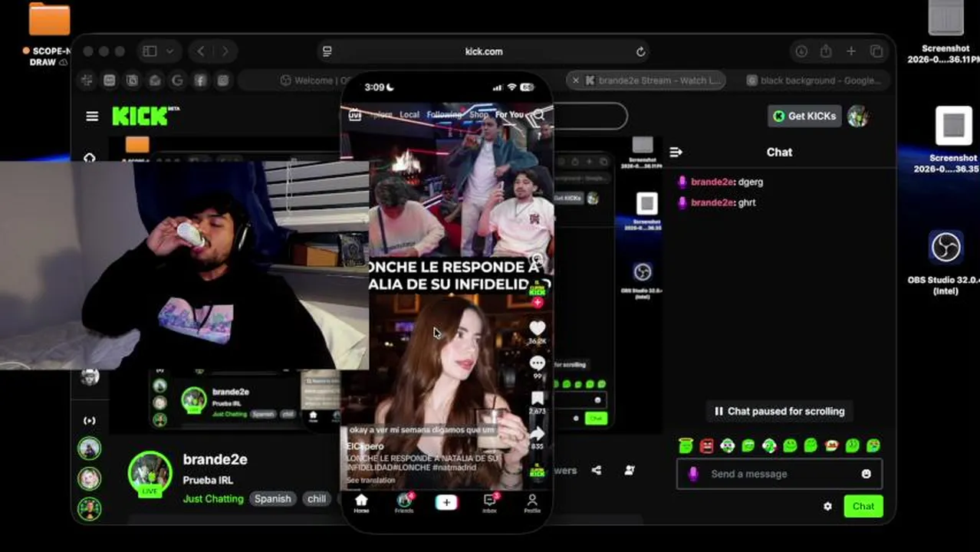980x552 pixels.
Task: Open brande2e channel name link
Action: click(x=215, y=459)
